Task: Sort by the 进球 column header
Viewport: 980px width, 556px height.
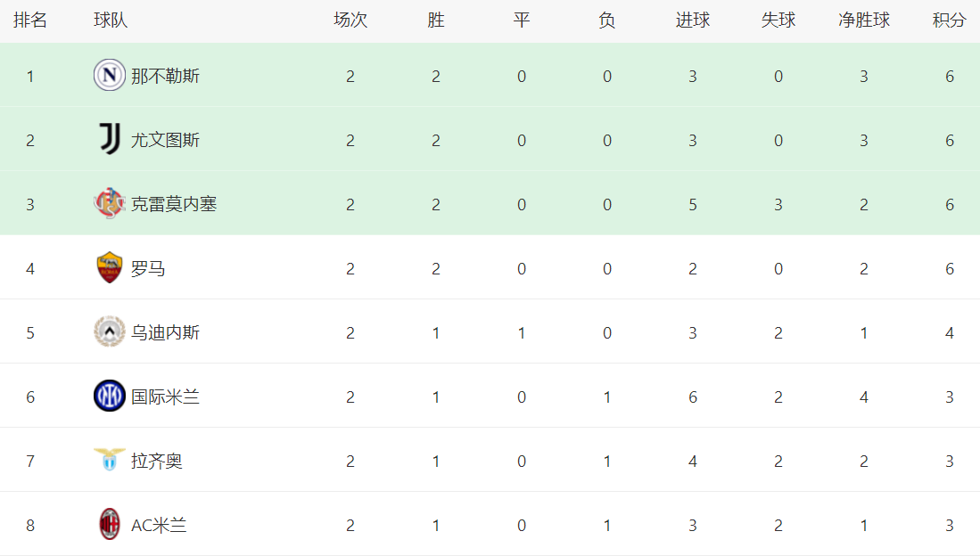Action: coord(693,20)
